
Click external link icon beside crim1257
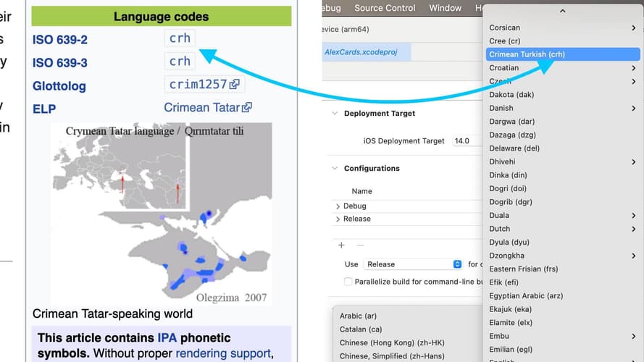coord(235,85)
